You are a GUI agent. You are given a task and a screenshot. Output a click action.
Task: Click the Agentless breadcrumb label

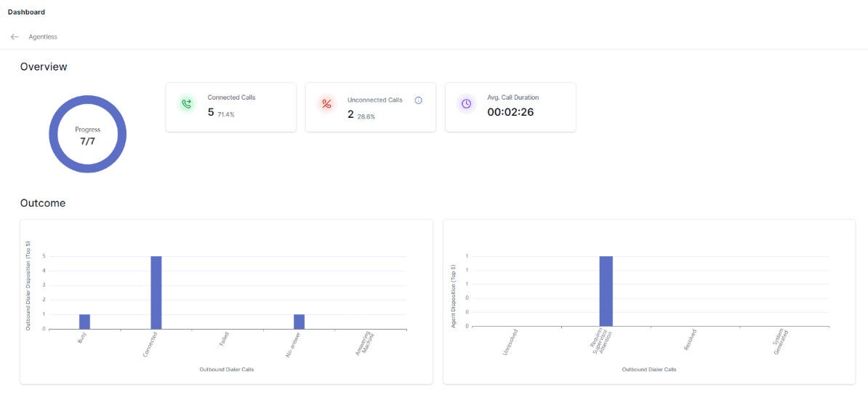[x=43, y=36]
